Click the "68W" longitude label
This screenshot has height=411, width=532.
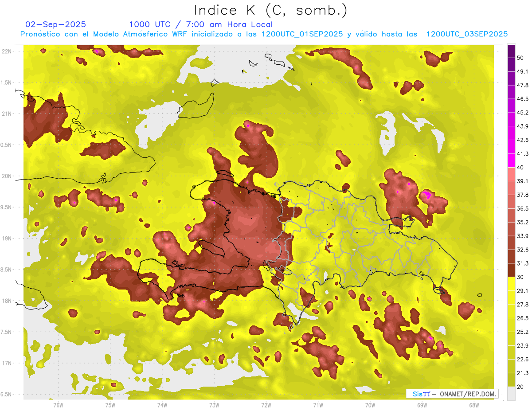coord(473,405)
